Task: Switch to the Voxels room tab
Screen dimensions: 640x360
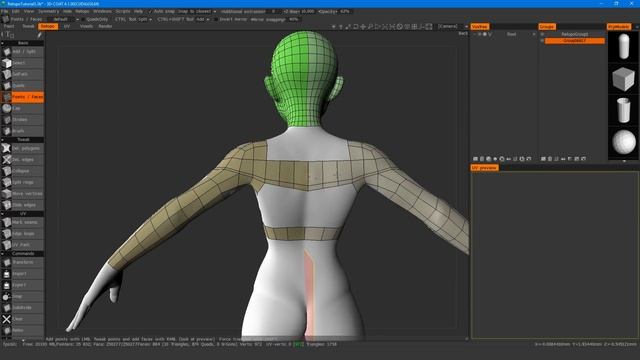Action: click(x=86, y=27)
